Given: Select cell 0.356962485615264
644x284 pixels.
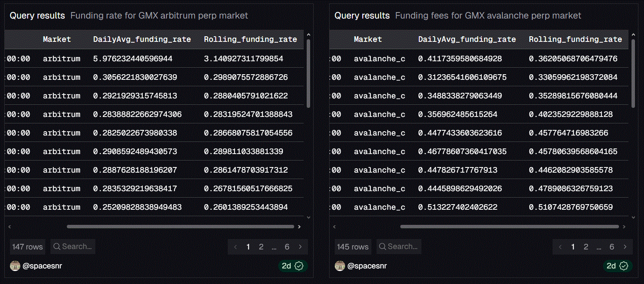Looking at the screenshot, I should [458, 114].
